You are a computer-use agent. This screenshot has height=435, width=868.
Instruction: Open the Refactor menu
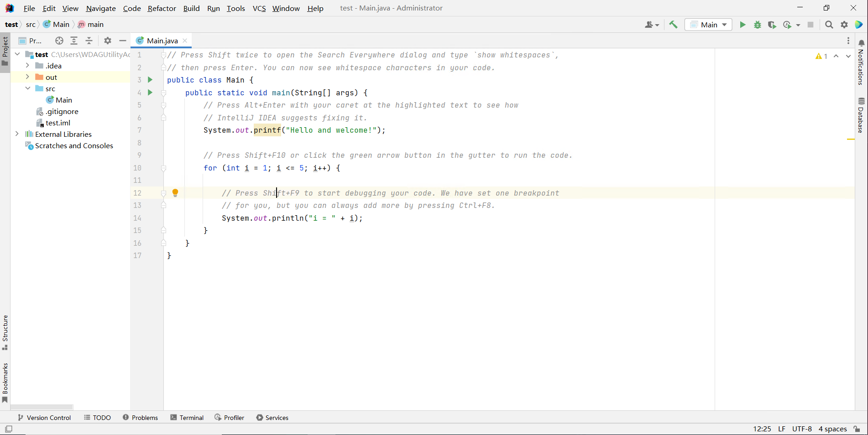[162, 8]
